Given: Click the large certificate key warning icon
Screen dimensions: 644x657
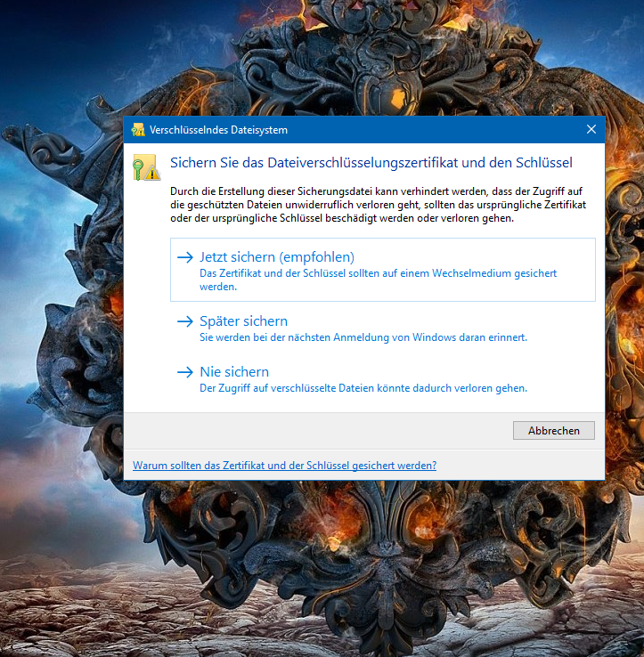Looking at the screenshot, I should coord(146,167).
